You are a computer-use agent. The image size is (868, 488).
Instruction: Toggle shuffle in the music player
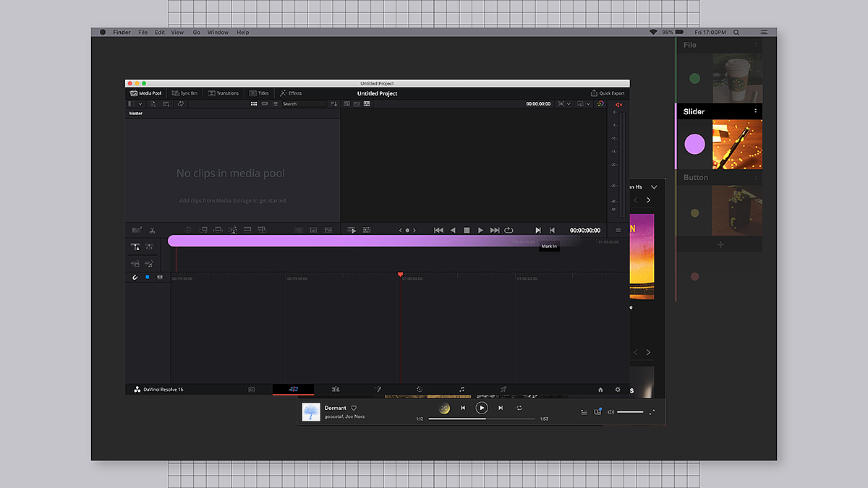[445, 408]
